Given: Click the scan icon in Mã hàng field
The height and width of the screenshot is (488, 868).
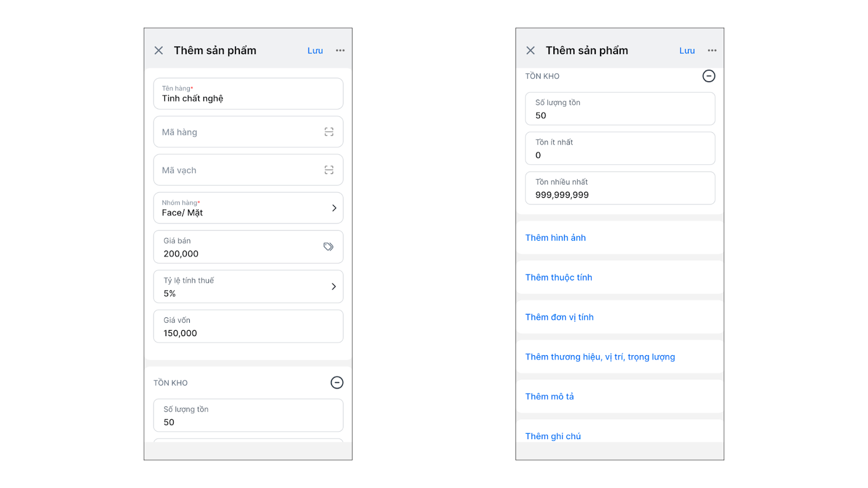Looking at the screenshot, I should pyautogui.click(x=329, y=132).
